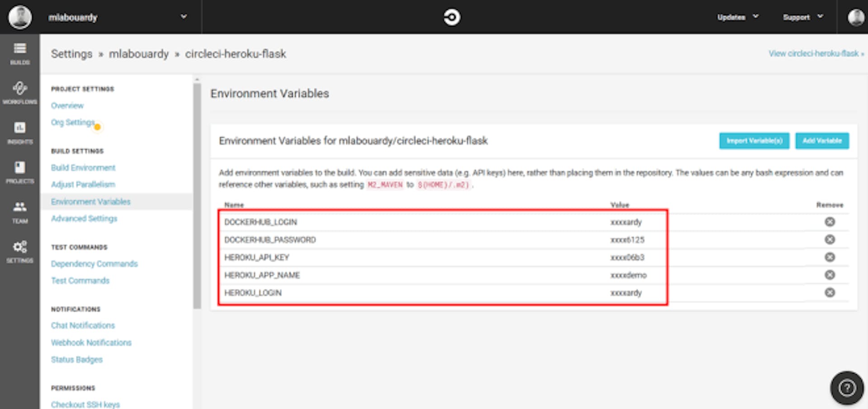Image resolution: width=868 pixels, height=409 pixels.
Task: Click the DOCKERHUB_PASSWORD name cell
Action: click(270, 240)
